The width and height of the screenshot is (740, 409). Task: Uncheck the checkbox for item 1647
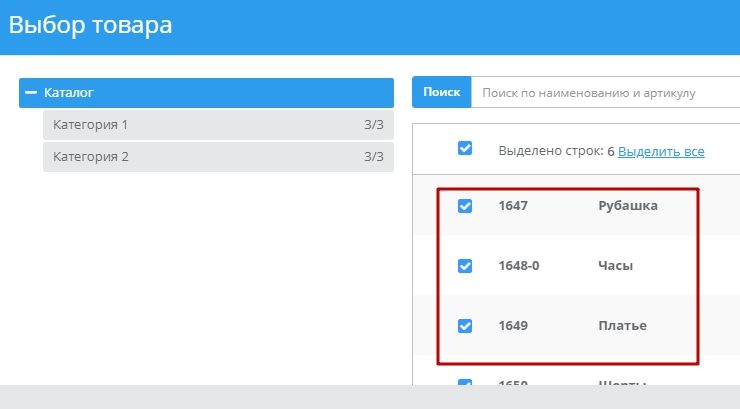465,206
